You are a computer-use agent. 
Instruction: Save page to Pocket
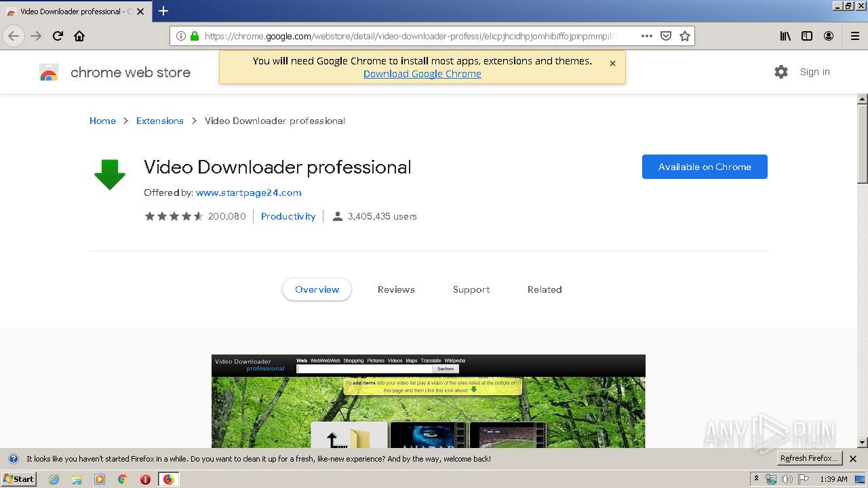pyautogui.click(x=666, y=36)
